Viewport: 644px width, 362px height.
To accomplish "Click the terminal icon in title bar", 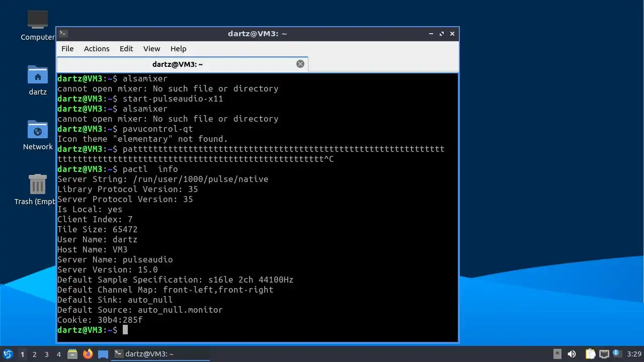I will coord(63,34).
